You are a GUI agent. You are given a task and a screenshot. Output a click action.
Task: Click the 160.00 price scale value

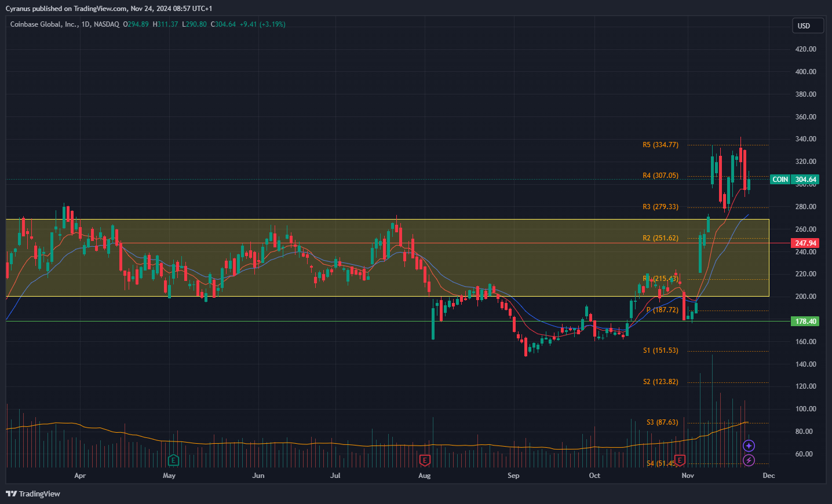click(805, 342)
